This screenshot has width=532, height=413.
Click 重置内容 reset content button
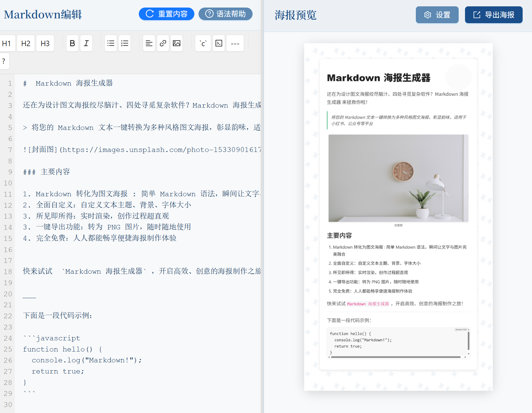167,14
